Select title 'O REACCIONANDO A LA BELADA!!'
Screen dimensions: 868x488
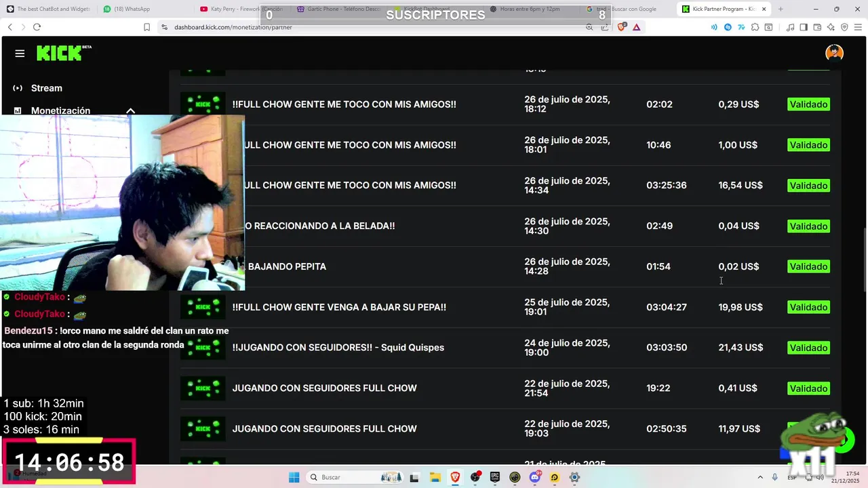point(319,226)
